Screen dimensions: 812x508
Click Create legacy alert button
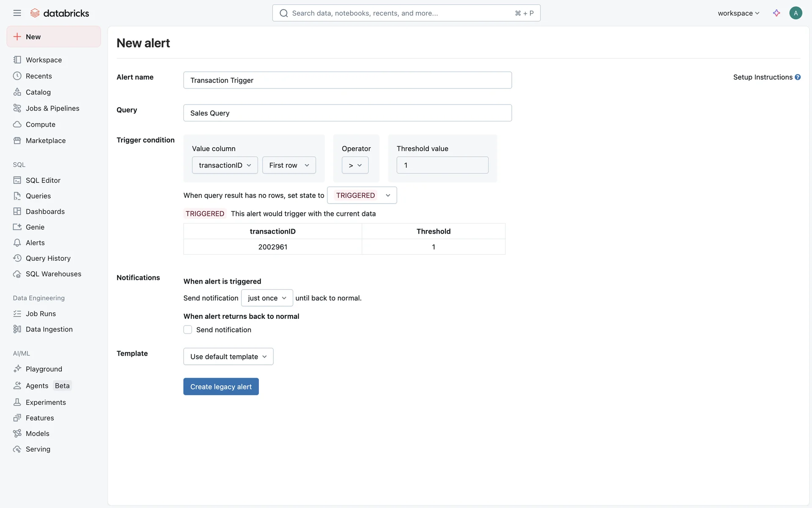(x=221, y=387)
